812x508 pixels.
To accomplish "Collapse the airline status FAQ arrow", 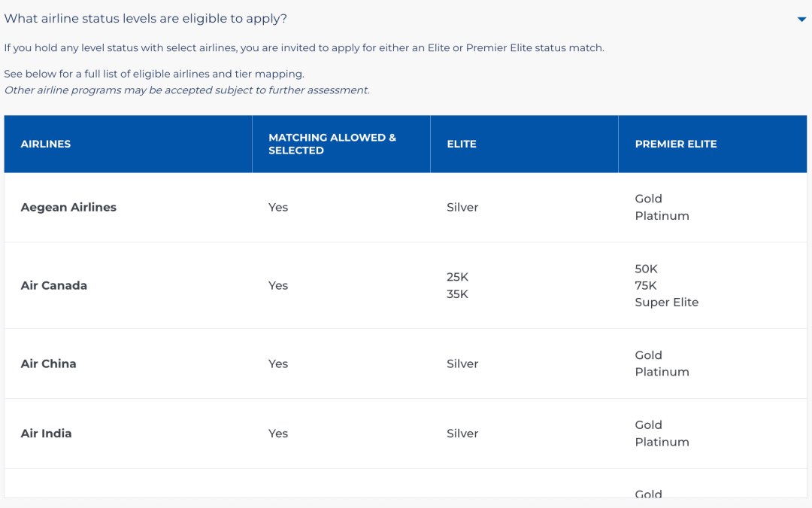I will 801,20.
